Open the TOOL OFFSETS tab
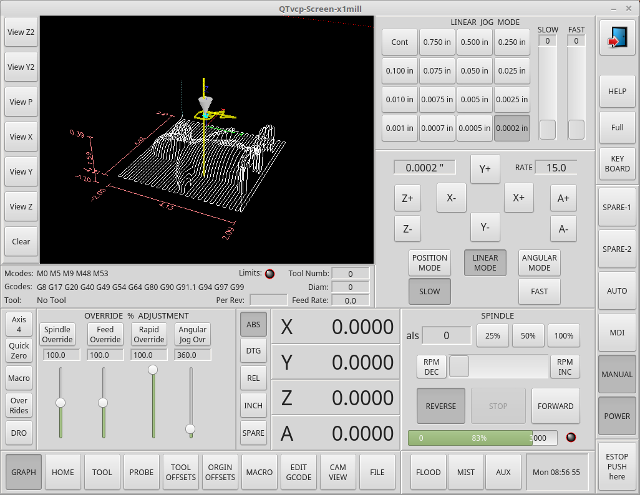640x495 pixels. coord(181,471)
